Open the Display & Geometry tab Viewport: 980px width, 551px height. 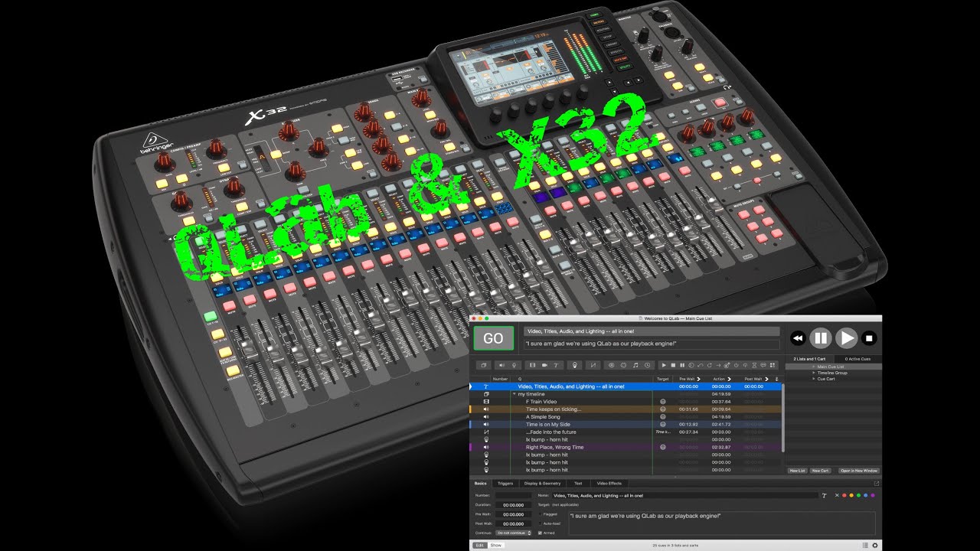click(x=542, y=484)
